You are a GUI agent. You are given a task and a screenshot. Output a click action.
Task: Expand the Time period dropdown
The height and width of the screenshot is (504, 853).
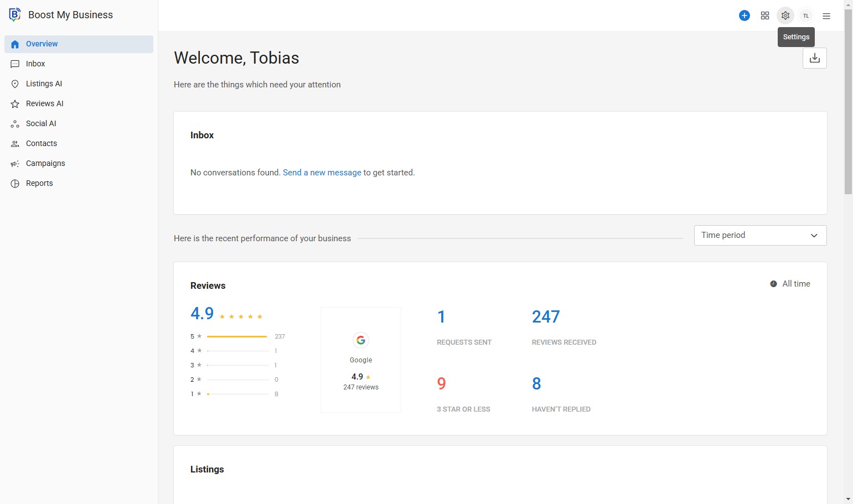click(x=759, y=235)
